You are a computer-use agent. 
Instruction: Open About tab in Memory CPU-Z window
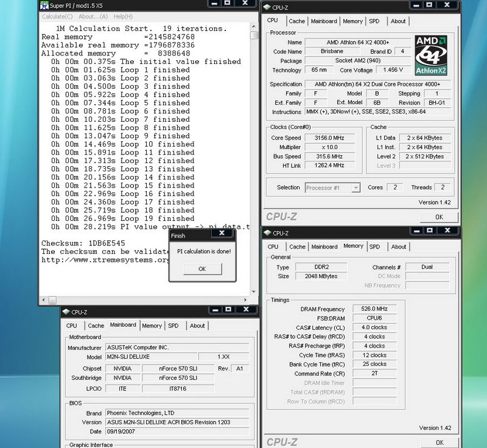(x=399, y=247)
